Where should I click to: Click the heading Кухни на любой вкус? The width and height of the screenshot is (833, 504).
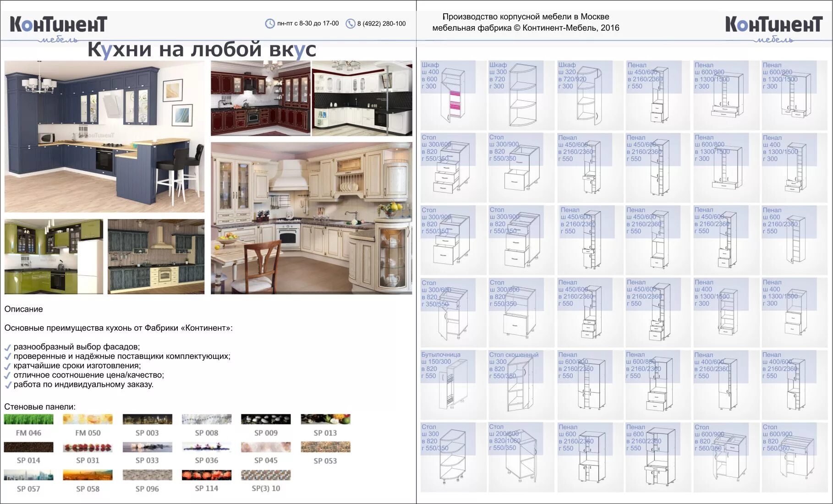click(202, 49)
